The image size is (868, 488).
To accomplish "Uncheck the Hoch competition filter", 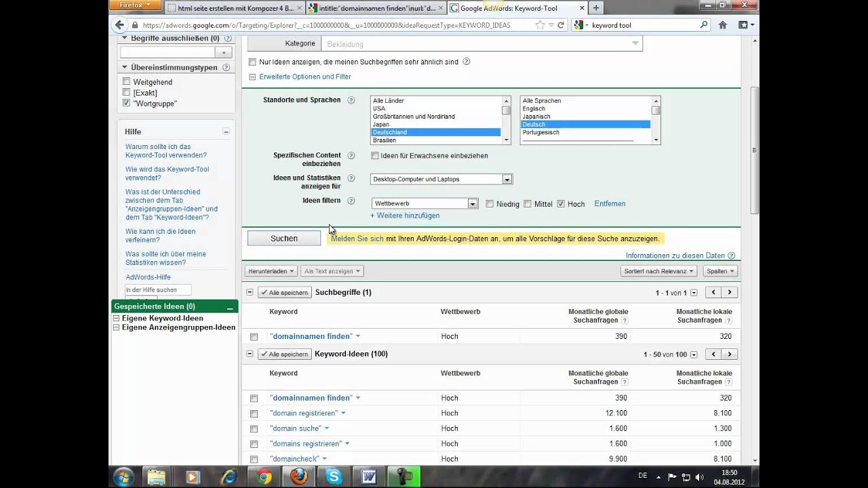I will [561, 204].
